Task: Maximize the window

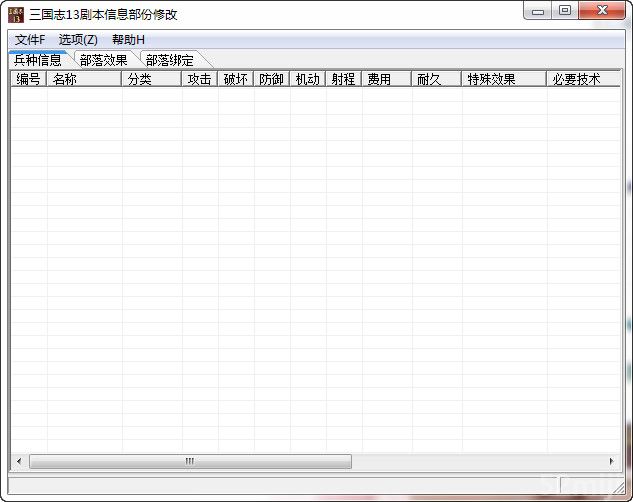Action: click(x=565, y=12)
